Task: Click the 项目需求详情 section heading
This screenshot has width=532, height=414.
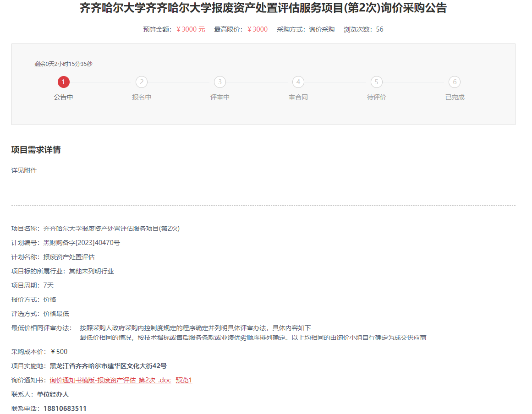Action: click(36, 150)
